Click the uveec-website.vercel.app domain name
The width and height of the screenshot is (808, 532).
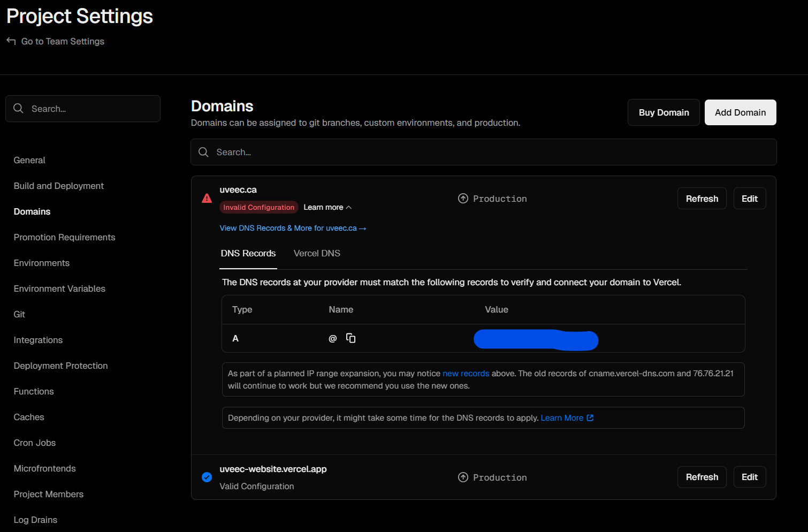[x=273, y=469]
